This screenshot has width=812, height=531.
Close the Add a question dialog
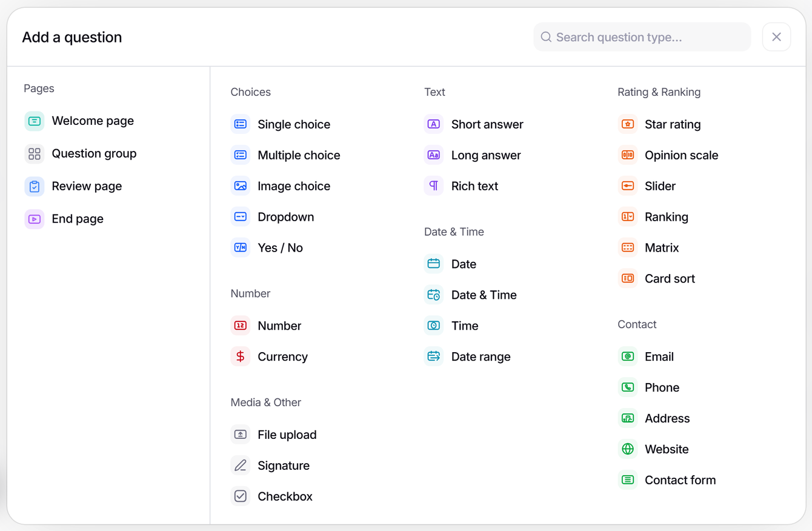777,37
